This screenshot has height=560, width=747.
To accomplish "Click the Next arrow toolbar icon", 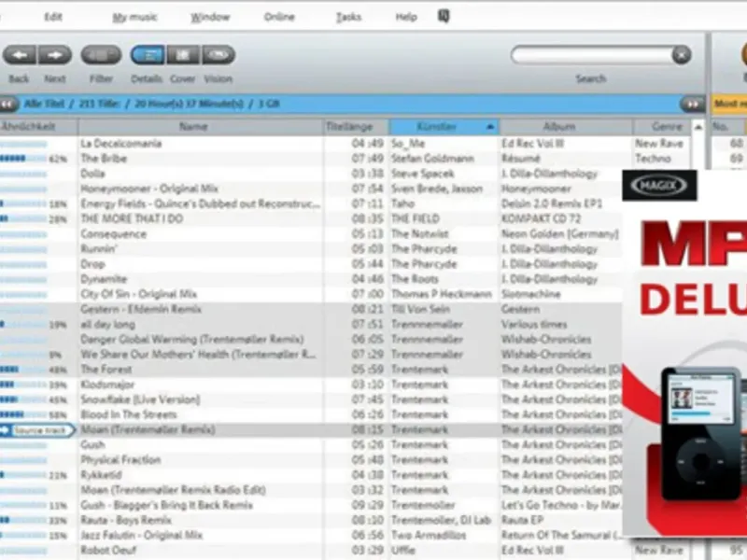I will click(x=55, y=55).
